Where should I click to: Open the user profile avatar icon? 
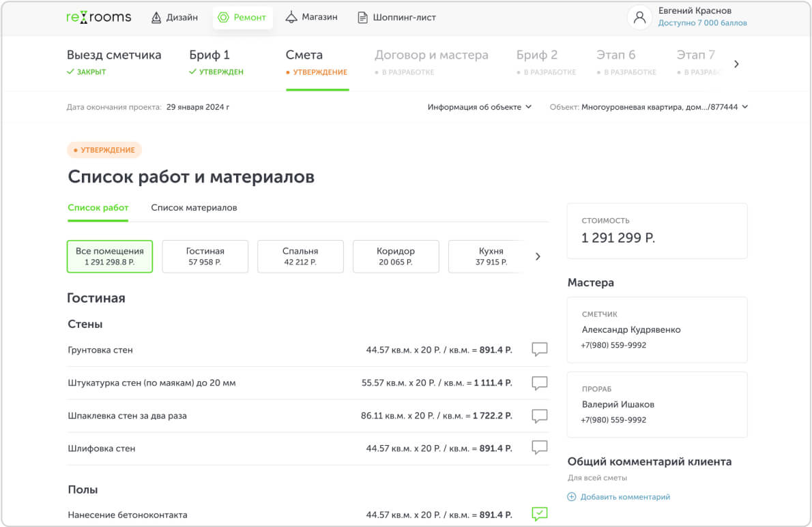[639, 18]
